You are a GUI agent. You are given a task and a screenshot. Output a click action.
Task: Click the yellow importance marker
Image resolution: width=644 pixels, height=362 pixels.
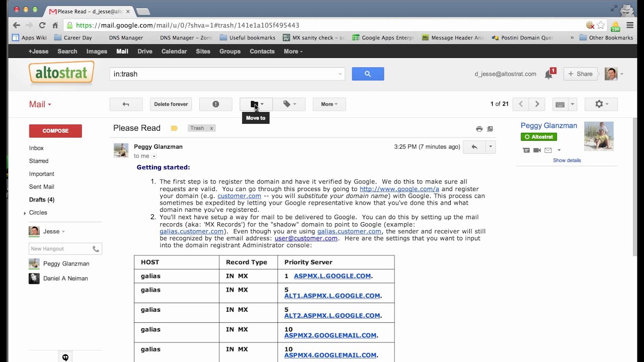174,128
